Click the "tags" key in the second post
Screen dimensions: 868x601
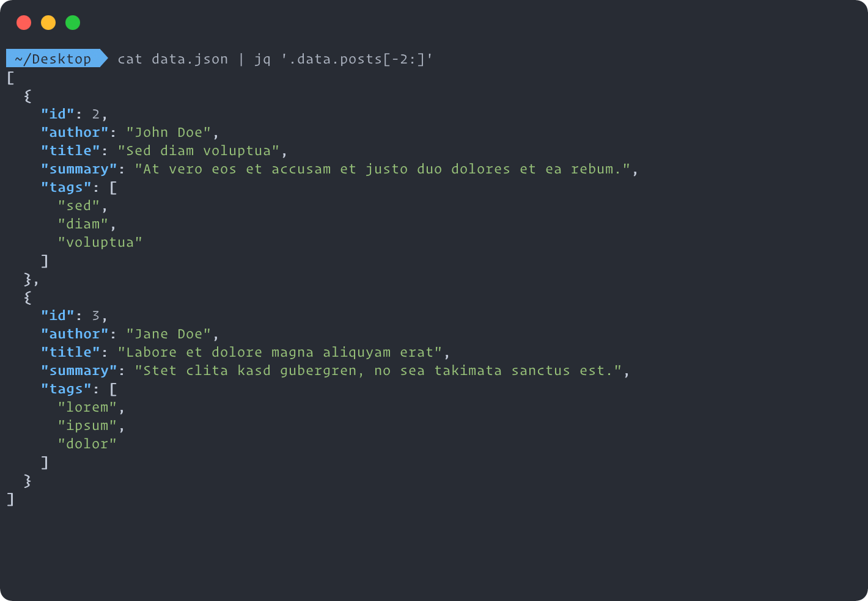click(66, 388)
